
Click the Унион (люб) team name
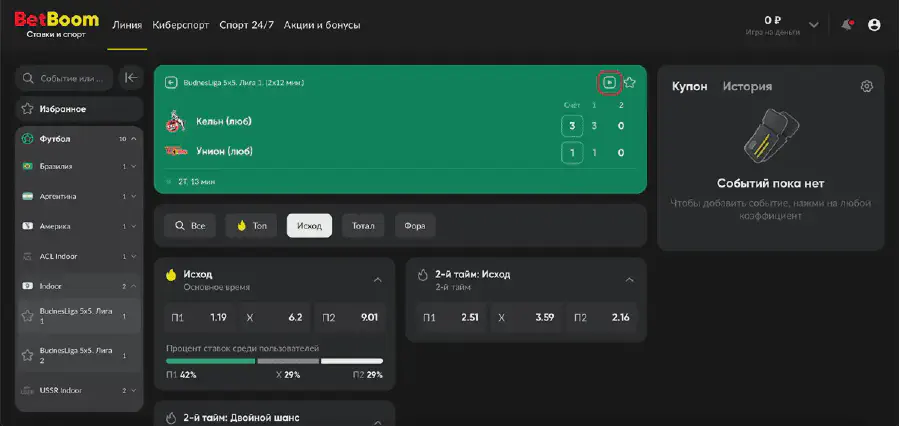224,151
